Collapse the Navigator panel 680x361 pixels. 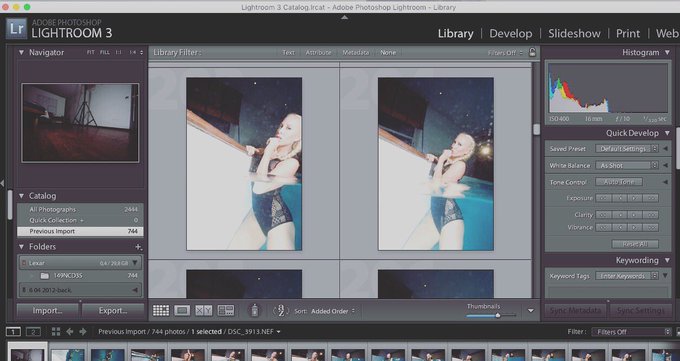click(x=21, y=53)
